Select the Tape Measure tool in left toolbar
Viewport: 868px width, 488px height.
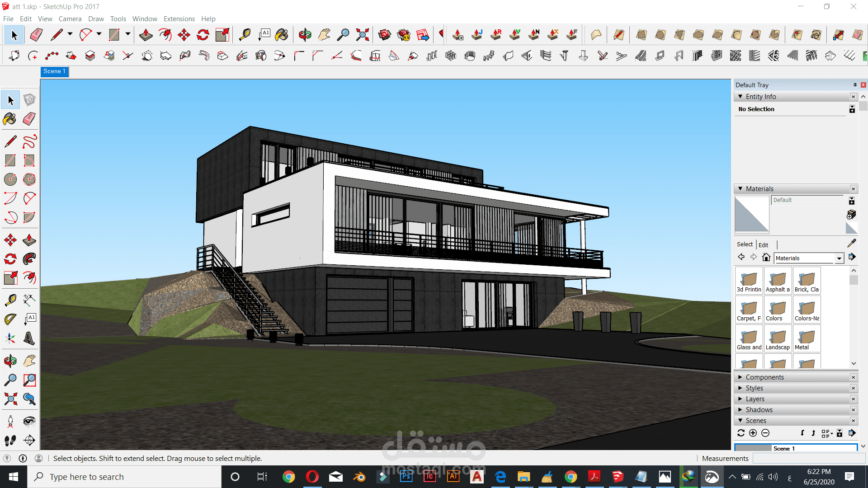[10, 300]
